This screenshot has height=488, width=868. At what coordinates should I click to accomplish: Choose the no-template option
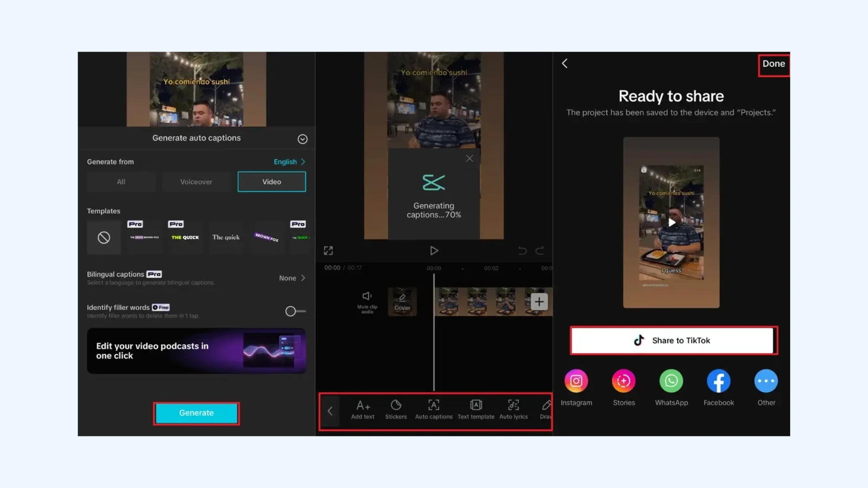[x=104, y=238]
